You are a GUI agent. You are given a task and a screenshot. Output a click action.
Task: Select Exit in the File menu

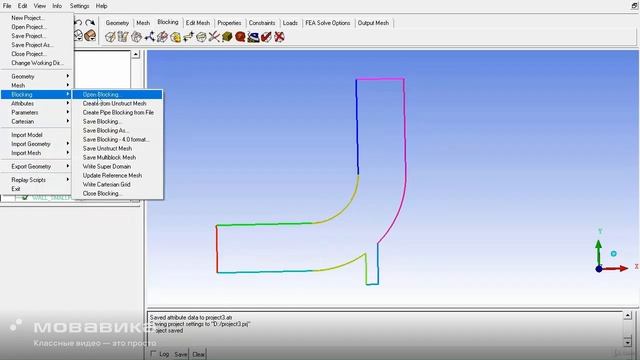click(37, 189)
